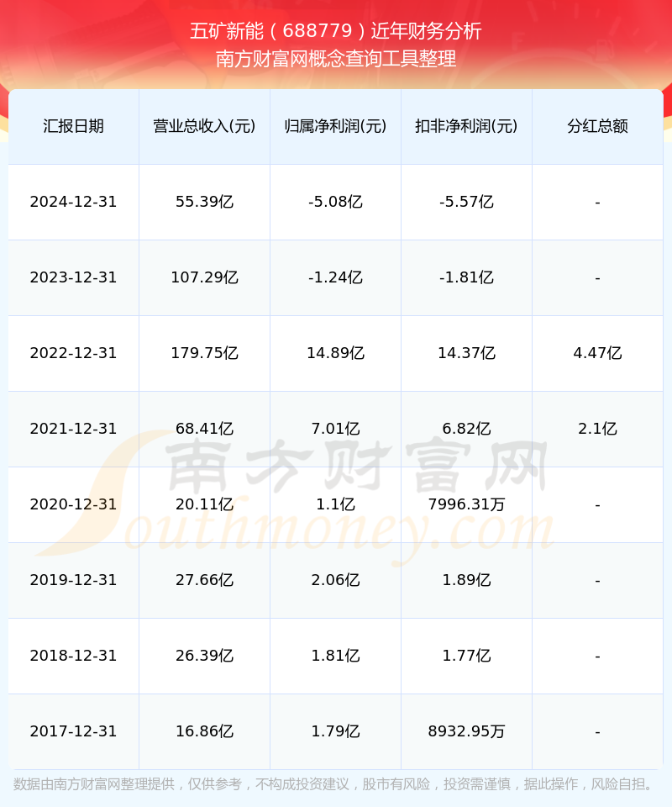Click the 7996.31万 cell for 2020
Screen dimensions: 672x807
[466, 505]
